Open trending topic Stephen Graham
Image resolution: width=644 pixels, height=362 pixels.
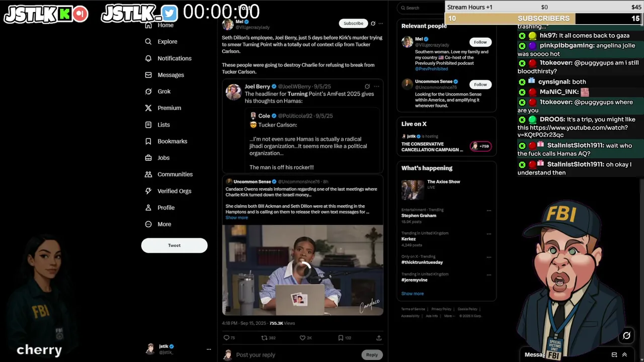click(x=419, y=216)
